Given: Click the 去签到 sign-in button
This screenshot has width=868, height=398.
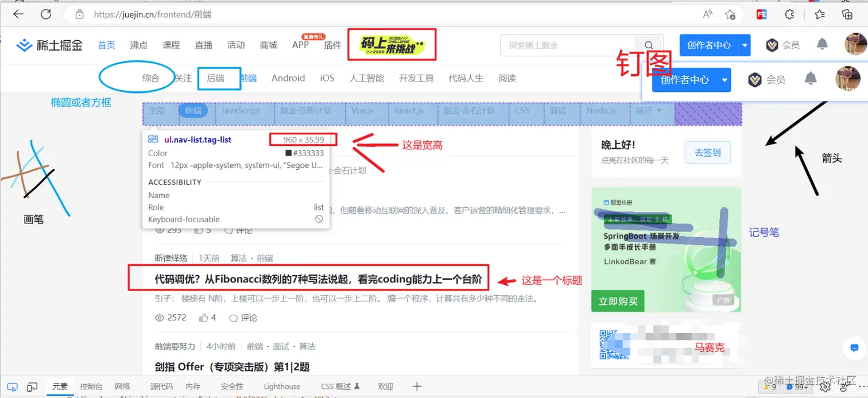Looking at the screenshot, I should (708, 153).
